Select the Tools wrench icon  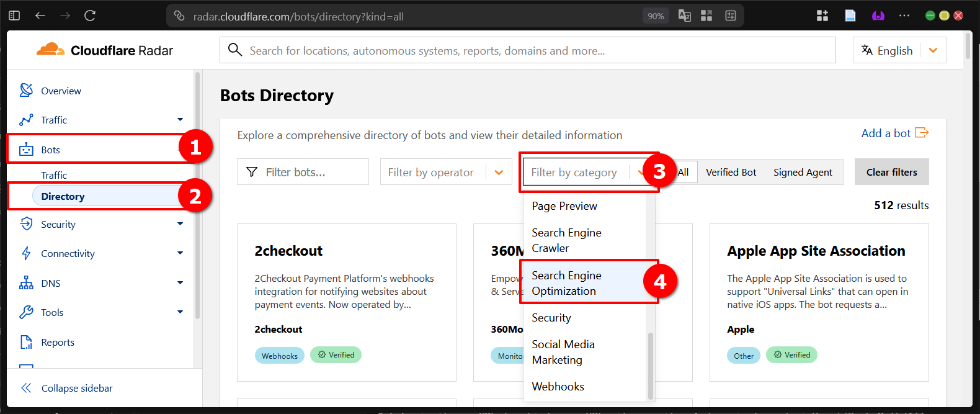(x=26, y=312)
